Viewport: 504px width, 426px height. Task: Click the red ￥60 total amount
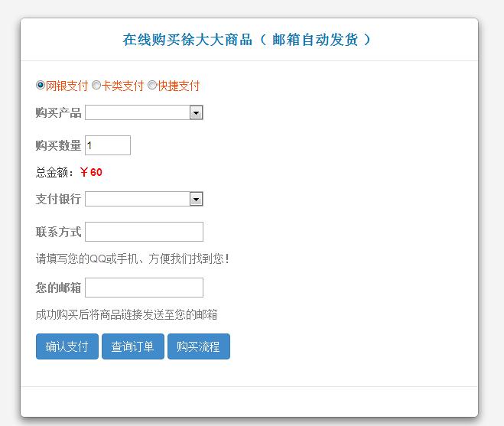click(91, 173)
